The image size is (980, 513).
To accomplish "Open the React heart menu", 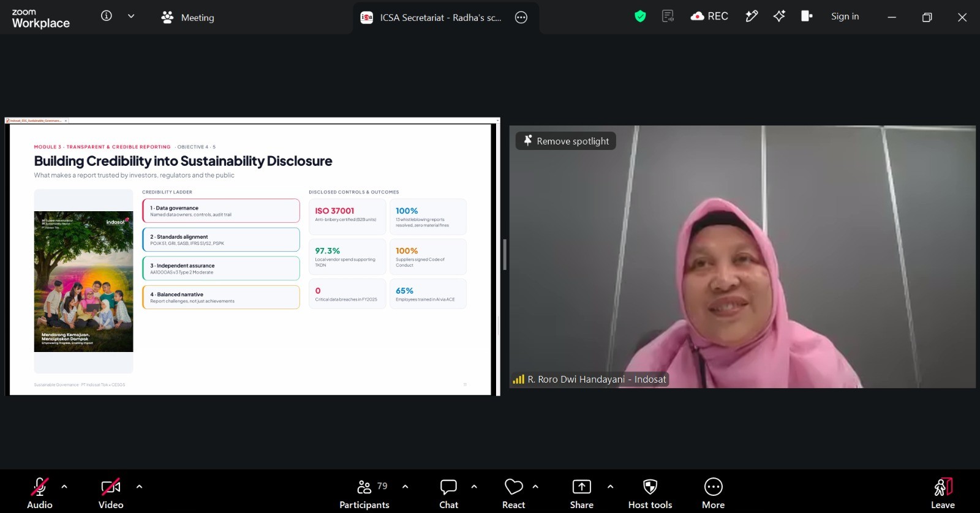I will pos(513,493).
